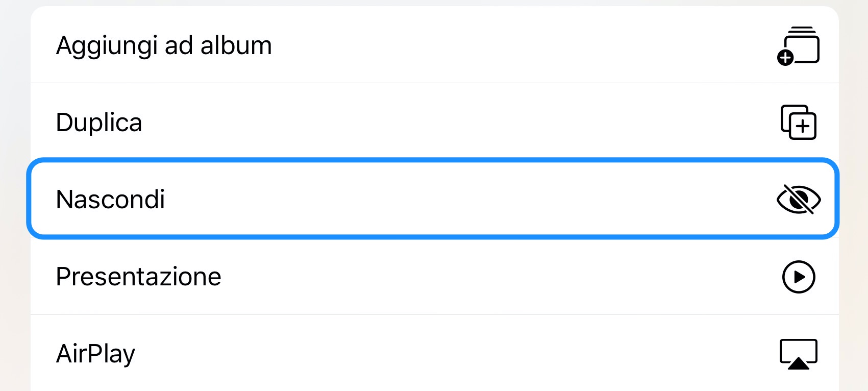
Task: Select the "Aggiungi ad album" menu entry
Action: coord(435,45)
